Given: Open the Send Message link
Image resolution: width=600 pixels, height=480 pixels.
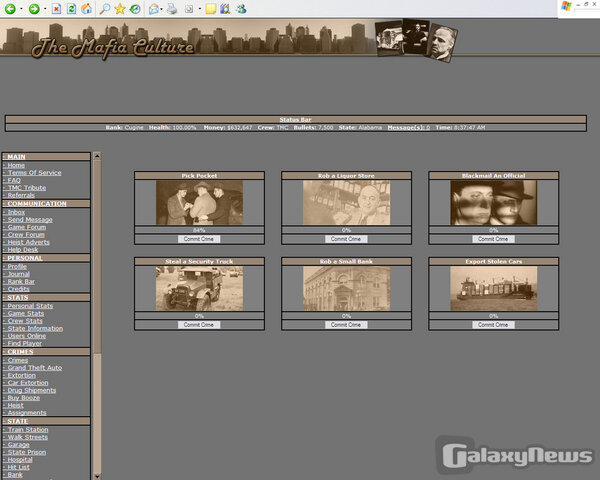Looking at the screenshot, I should [x=30, y=219].
